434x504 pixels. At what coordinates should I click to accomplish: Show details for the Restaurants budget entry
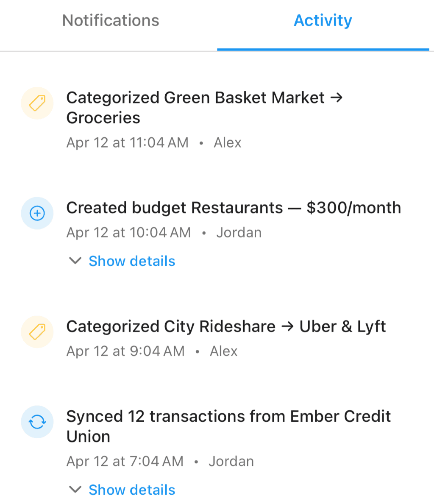(132, 261)
